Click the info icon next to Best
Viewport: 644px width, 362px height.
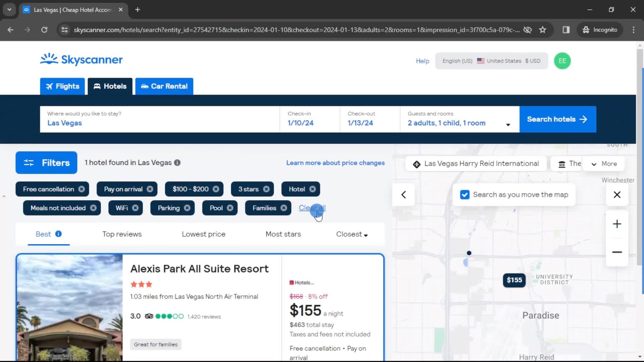(58, 234)
